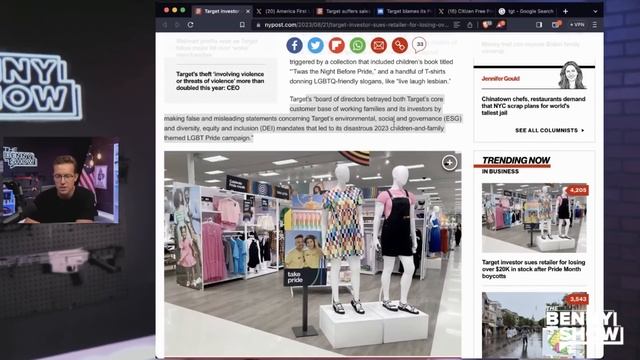This screenshot has width=640, height=360.
Task: Click See All Columnists link
Action: point(549,130)
